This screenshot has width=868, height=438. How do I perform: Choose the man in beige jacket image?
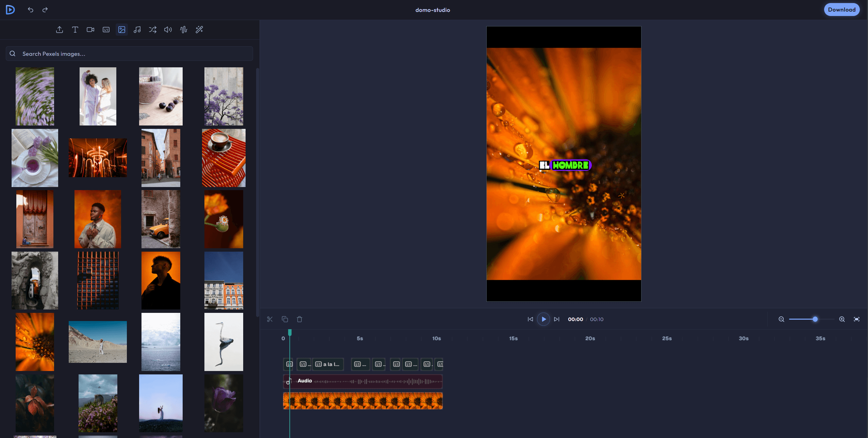coord(98,219)
